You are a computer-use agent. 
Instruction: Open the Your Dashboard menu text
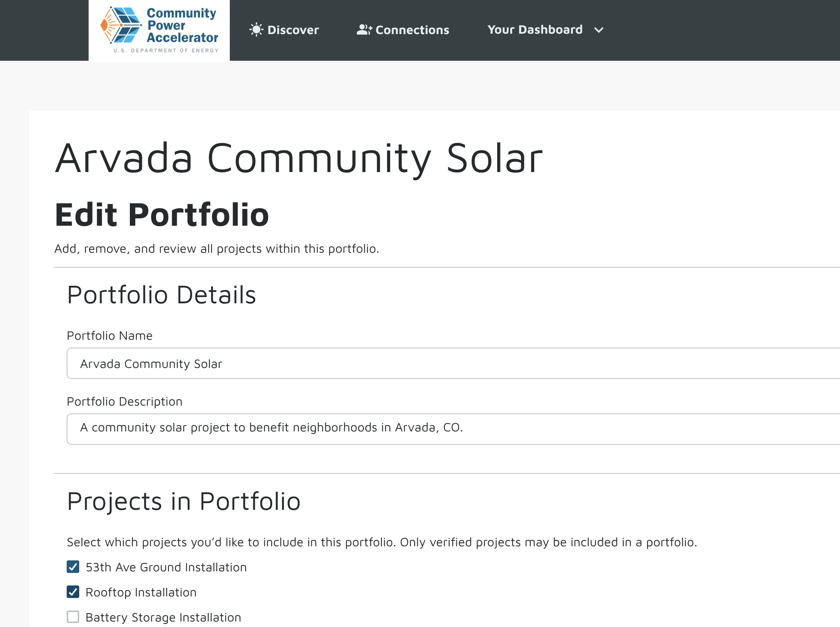point(535,30)
